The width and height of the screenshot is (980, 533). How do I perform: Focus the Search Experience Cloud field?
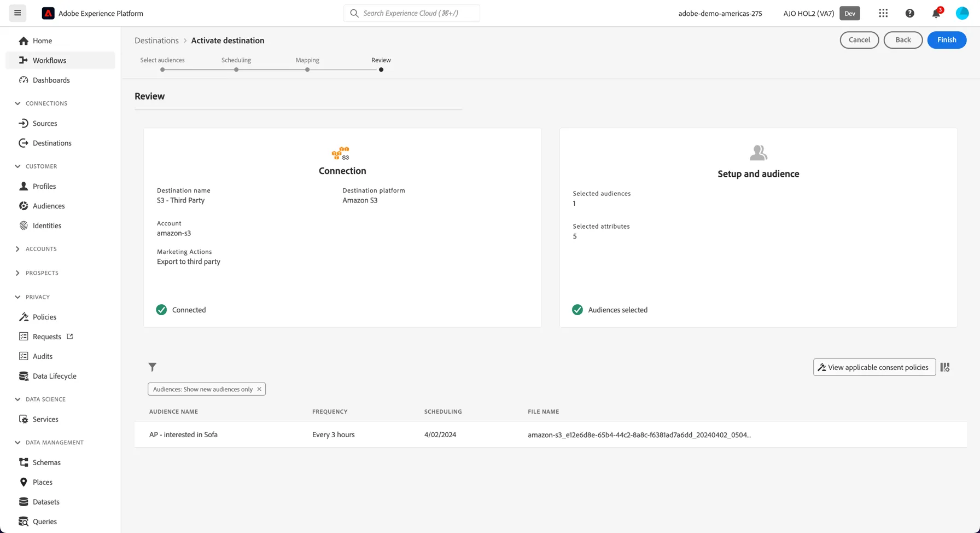tap(412, 13)
